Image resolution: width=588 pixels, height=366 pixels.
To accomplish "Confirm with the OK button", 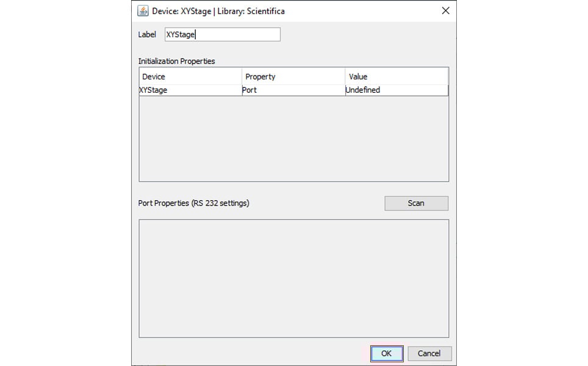I will 386,353.
